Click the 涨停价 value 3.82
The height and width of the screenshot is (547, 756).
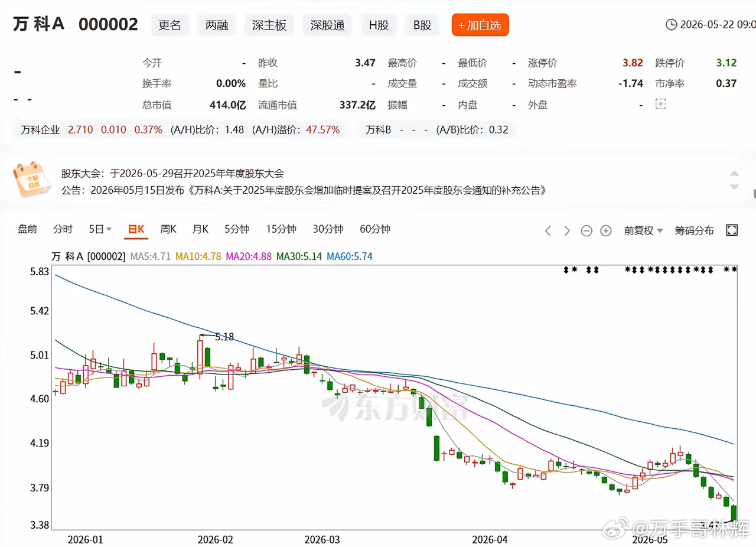pos(633,63)
